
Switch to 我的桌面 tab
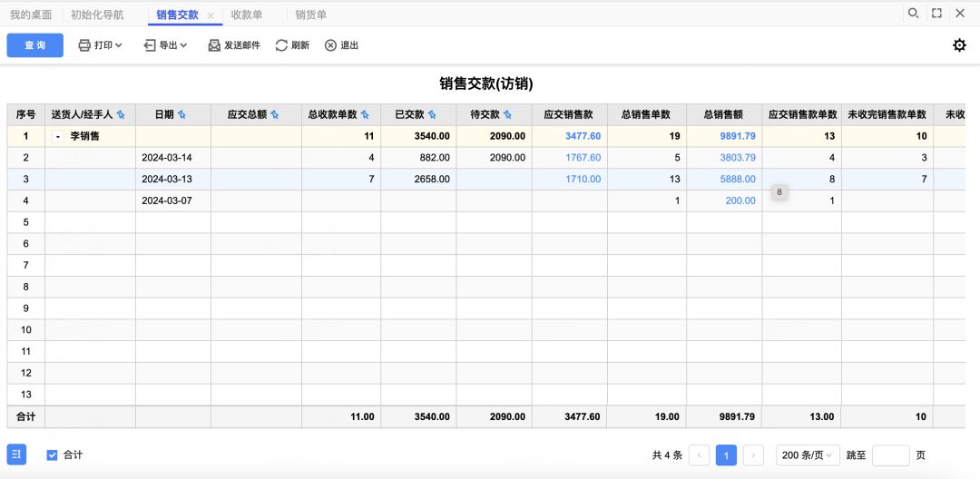point(31,15)
